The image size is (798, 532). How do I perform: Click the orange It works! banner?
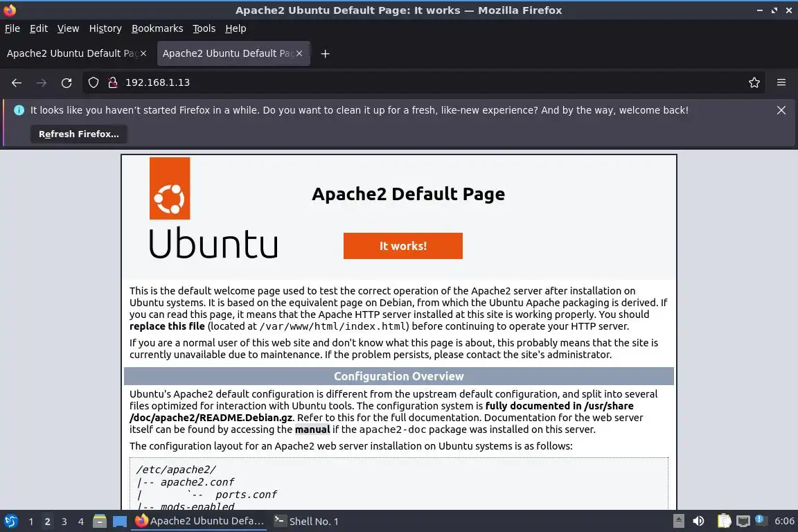pyautogui.click(x=403, y=246)
